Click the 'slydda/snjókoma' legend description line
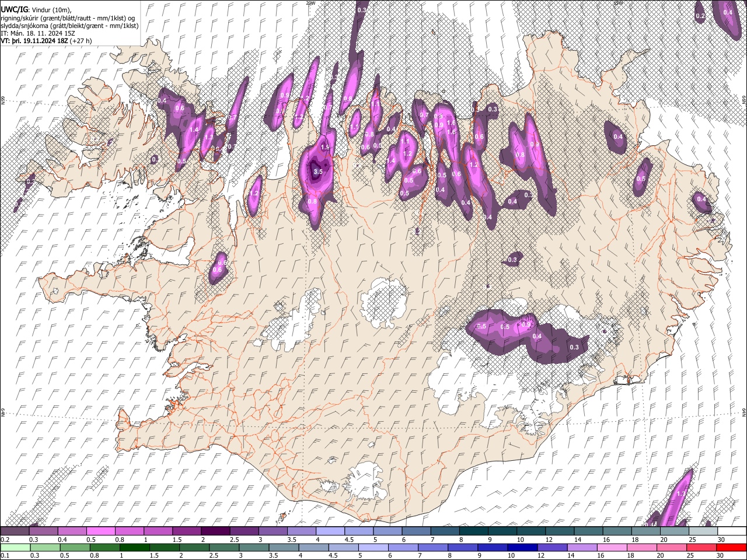This screenshot has width=747, height=560. coord(69,26)
